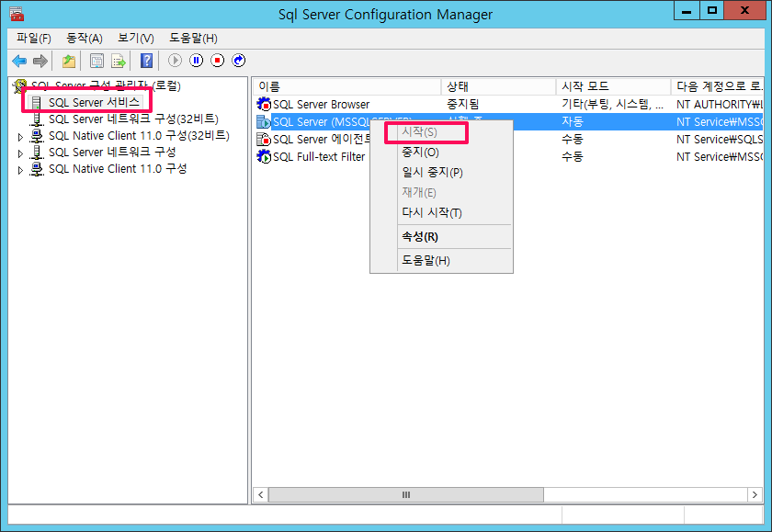Image resolution: width=772 pixels, height=532 pixels.
Task: Click the SQL Server 네트워크 구성(32비트) tree icon
Action: pos(37,119)
